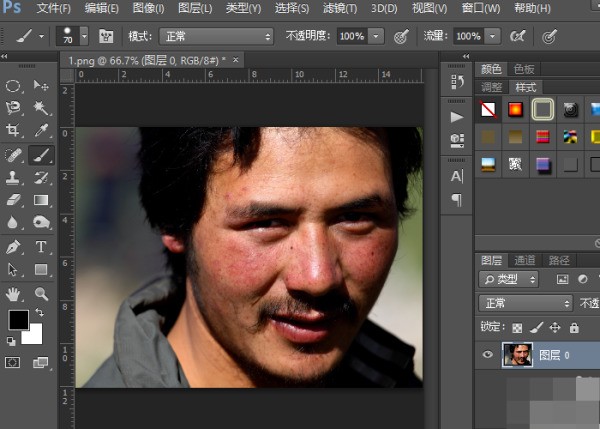Select the Crop tool
600x429 pixels.
tap(14, 131)
